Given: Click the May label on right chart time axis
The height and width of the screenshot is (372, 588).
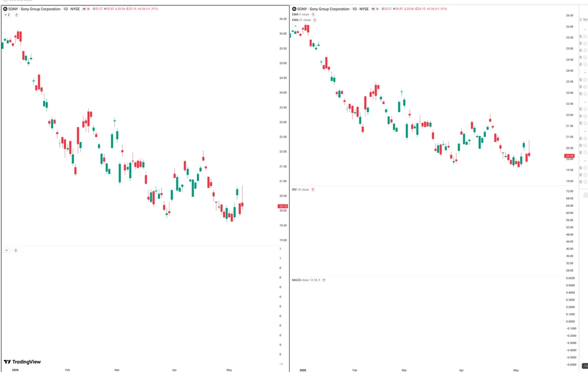Looking at the screenshot, I should tap(515, 370).
